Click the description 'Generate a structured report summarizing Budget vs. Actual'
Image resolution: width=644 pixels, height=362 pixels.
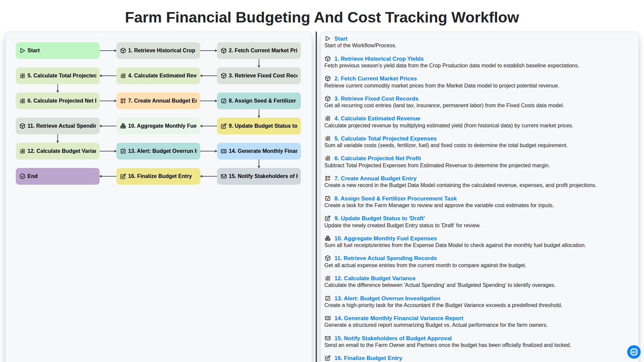[x=436, y=325]
